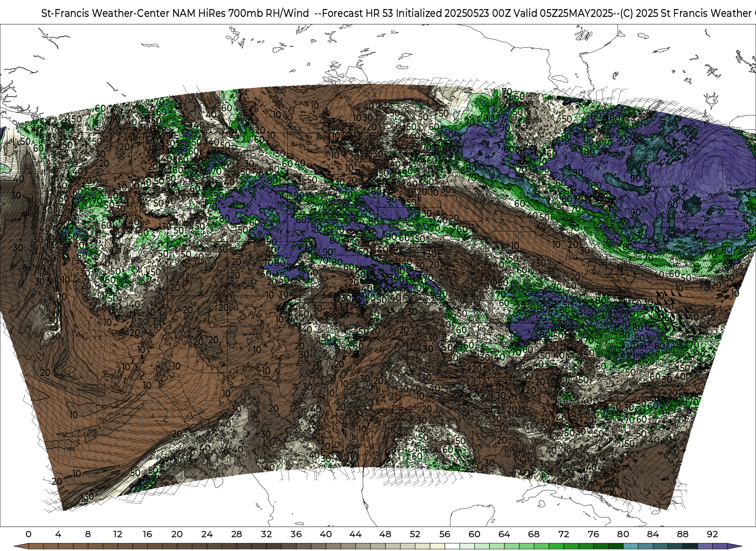Click the colorbar label "8"

pyautogui.click(x=88, y=534)
